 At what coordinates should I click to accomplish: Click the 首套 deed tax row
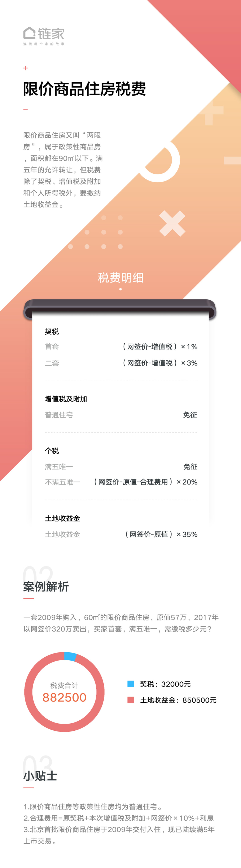point(121,346)
